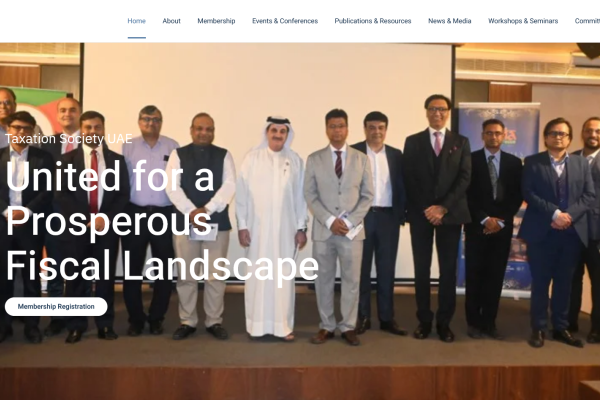Screen dimensions: 600x400
Task: Open the Home menu item
Action: (137, 21)
